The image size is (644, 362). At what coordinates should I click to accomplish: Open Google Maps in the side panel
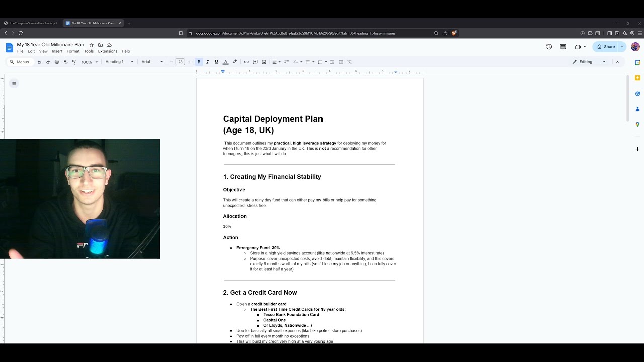(x=637, y=124)
